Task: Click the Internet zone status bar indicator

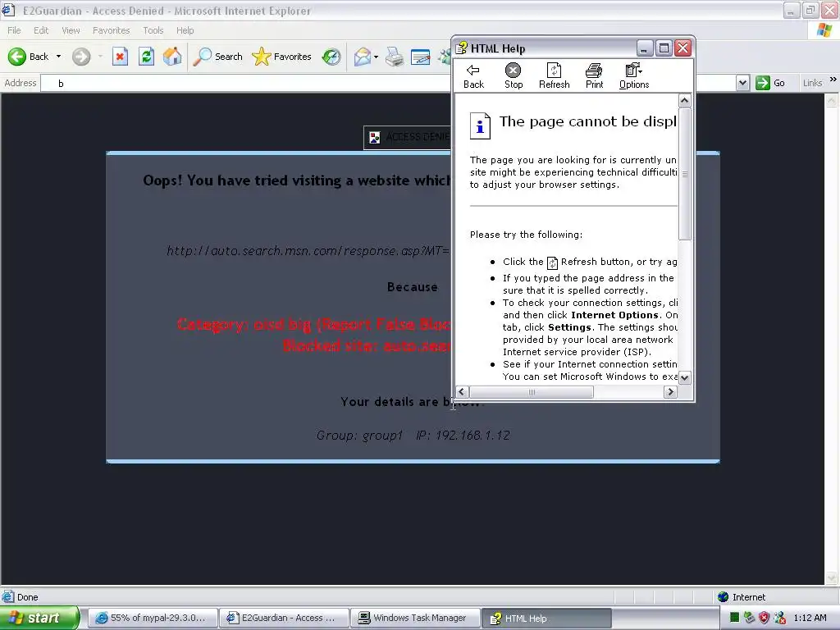Action: 742,597
